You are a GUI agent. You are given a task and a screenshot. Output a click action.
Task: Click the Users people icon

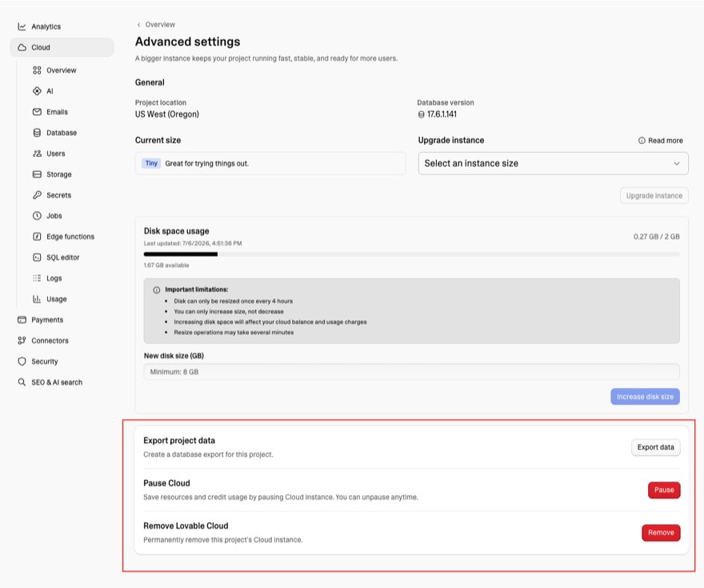37,154
